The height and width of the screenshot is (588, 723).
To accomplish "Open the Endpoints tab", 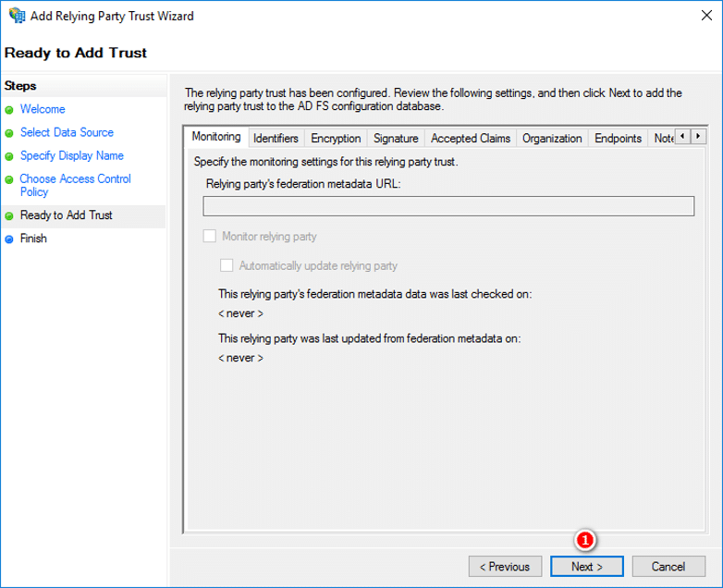I will pos(618,139).
